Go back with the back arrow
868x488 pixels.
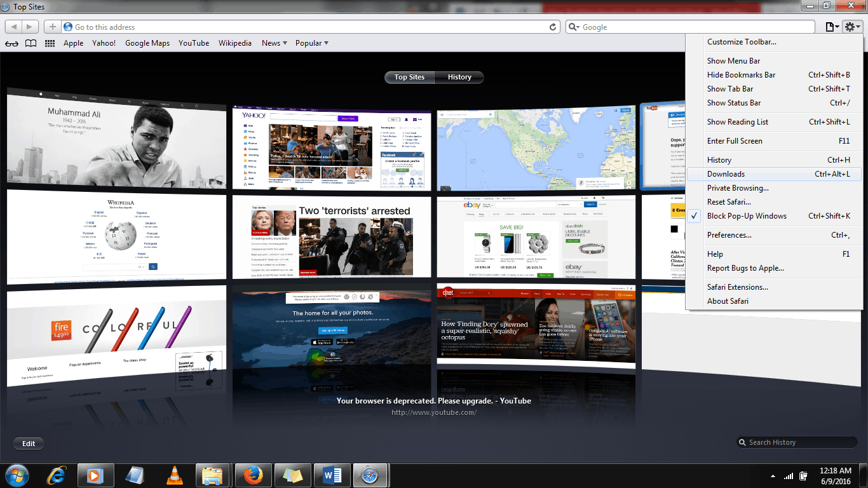pyautogui.click(x=13, y=27)
